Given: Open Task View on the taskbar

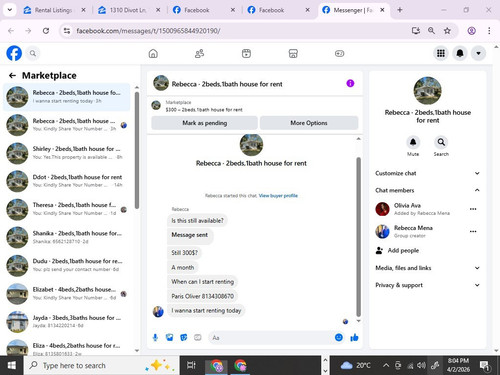Looking at the screenshot, I should (x=191, y=365).
